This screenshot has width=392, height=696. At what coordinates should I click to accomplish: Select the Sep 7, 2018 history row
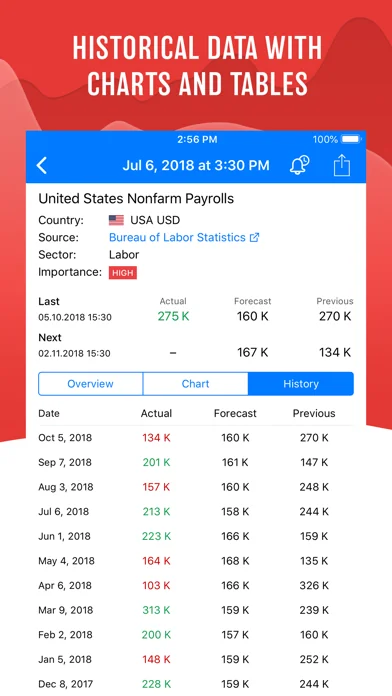pos(196,463)
